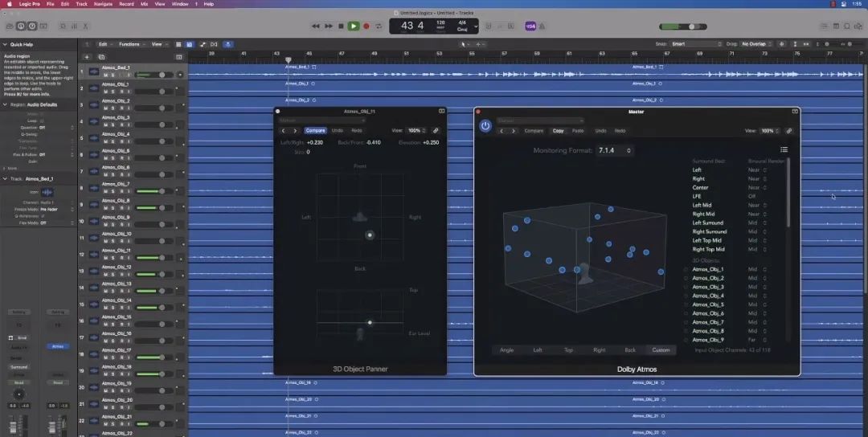This screenshot has width=868, height=437.
Task: Solo the Atmos_Obj_2 track
Action: [113, 108]
